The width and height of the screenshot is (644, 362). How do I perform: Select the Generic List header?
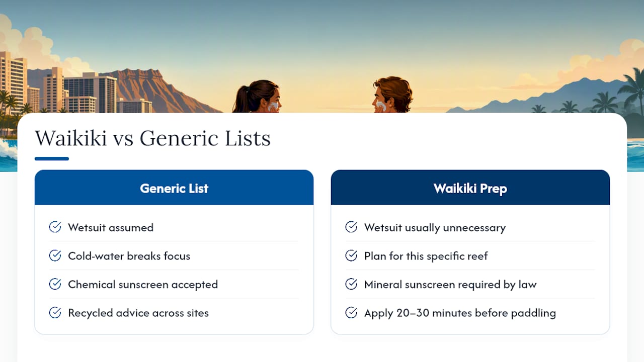pos(174,188)
